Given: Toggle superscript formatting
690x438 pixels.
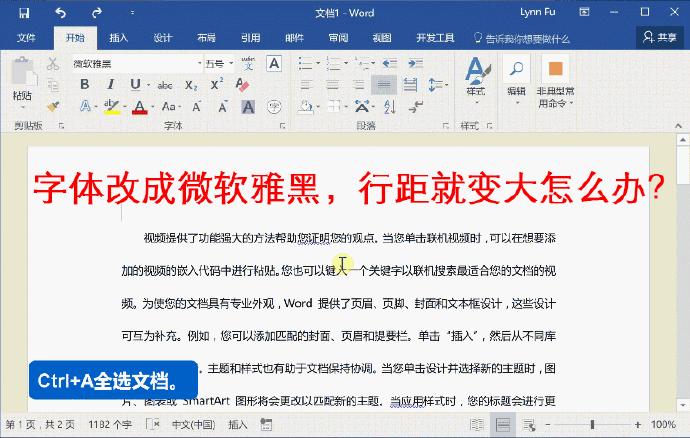Looking at the screenshot, I should (217, 84).
